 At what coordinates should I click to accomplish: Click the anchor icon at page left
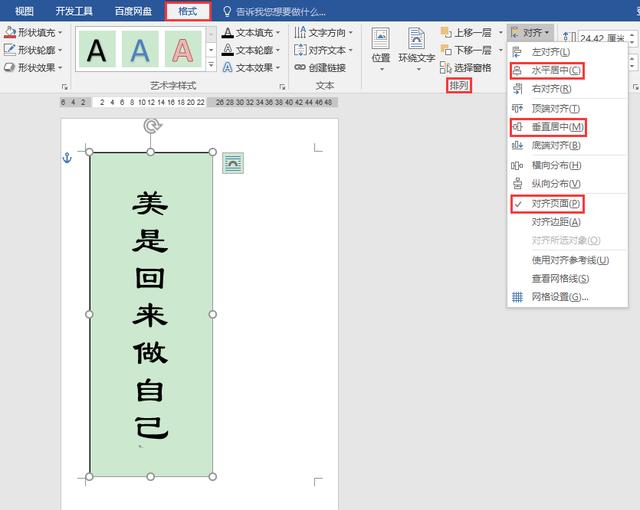point(67,157)
